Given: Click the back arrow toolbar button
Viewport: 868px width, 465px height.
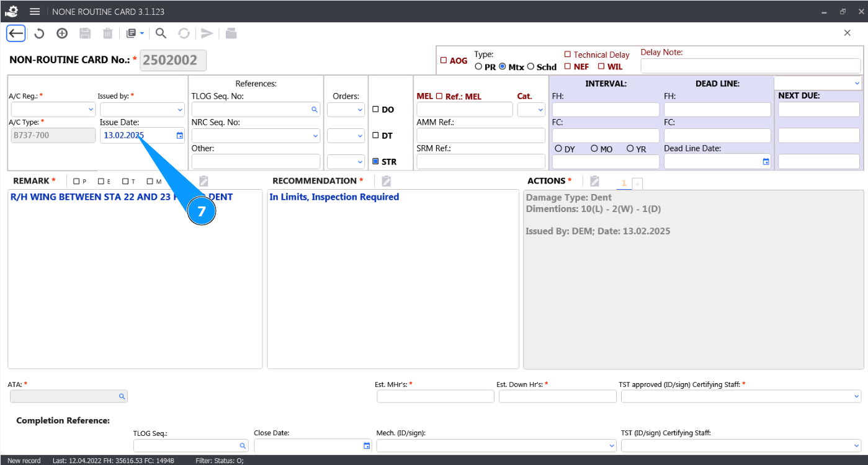Looking at the screenshot, I should [x=16, y=33].
